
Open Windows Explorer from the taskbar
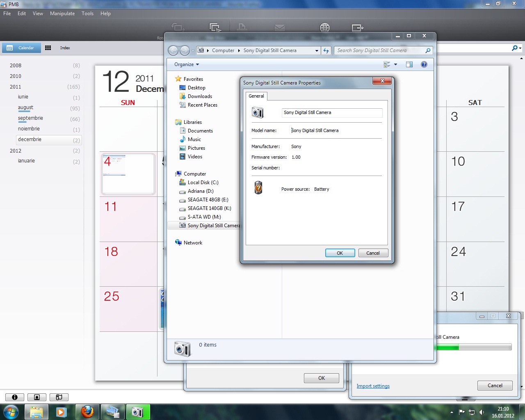click(x=37, y=412)
